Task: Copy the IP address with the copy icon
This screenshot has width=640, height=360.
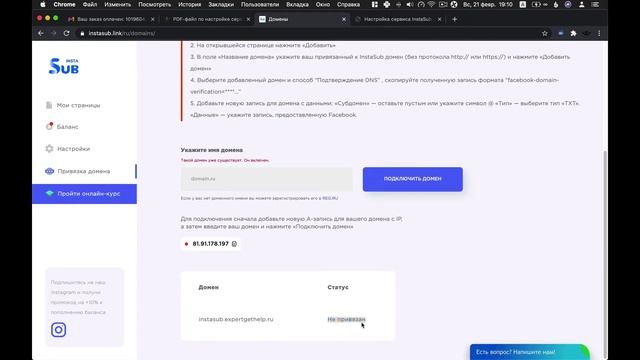Action: pyautogui.click(x=234, y=244)
